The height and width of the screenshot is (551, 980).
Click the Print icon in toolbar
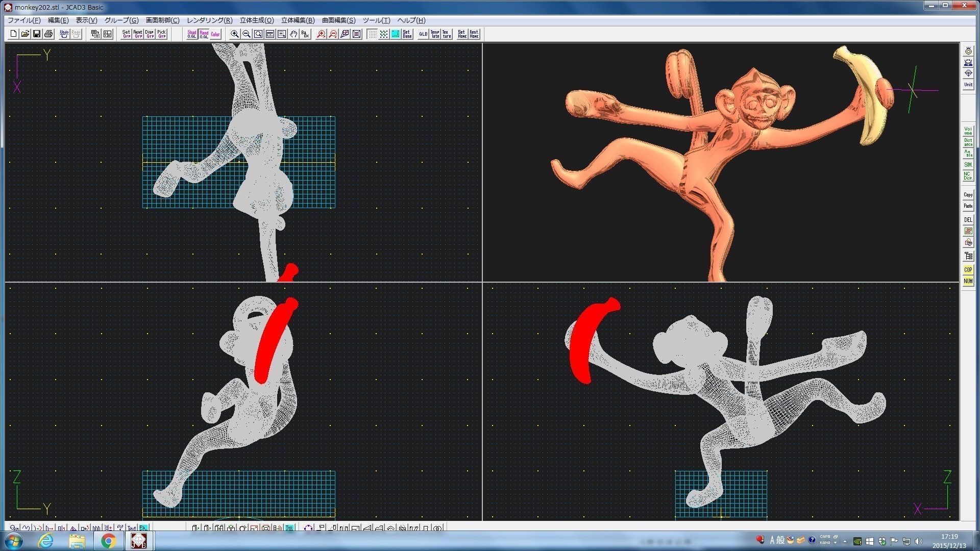coord(48,34)
